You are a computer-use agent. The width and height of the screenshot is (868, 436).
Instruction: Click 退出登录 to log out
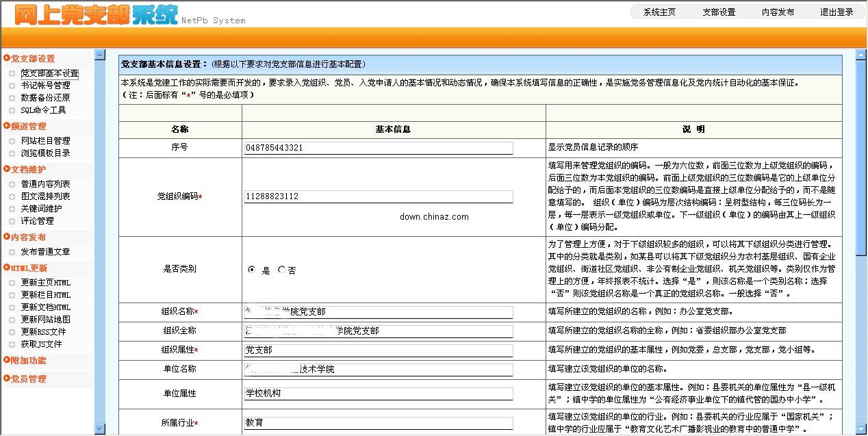coord(838,11)
